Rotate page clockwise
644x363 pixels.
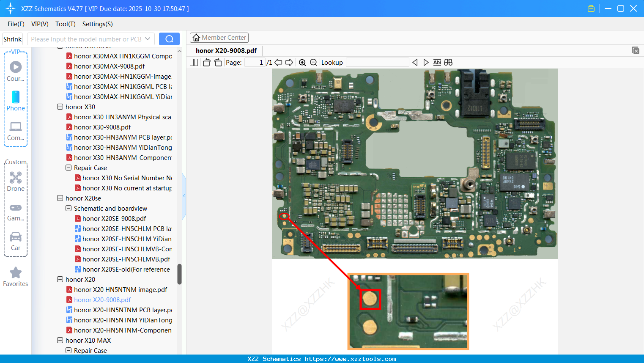point(218,63)
